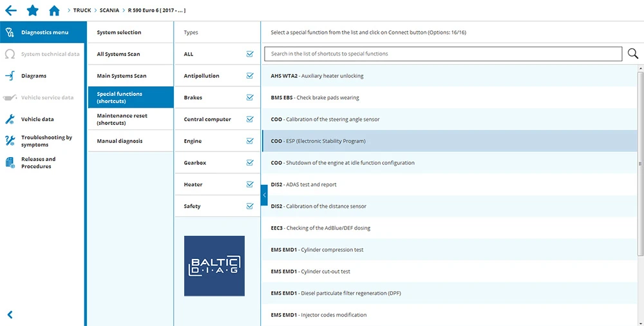The height and width of the screenshot is (326, 644).
Task: Click R 590 Euro 6 breadcrumb
Action: coord(156,10)
